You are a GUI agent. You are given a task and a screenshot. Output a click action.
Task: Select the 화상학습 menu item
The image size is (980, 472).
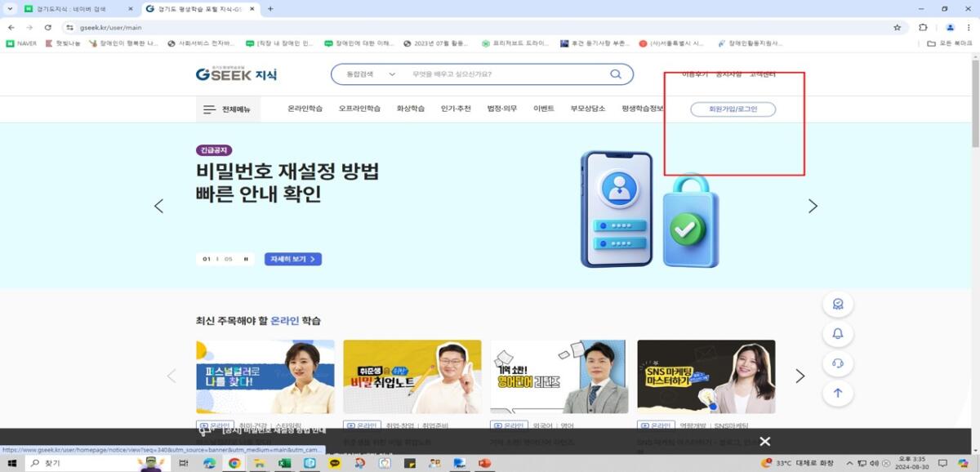(x=411, y=109)
